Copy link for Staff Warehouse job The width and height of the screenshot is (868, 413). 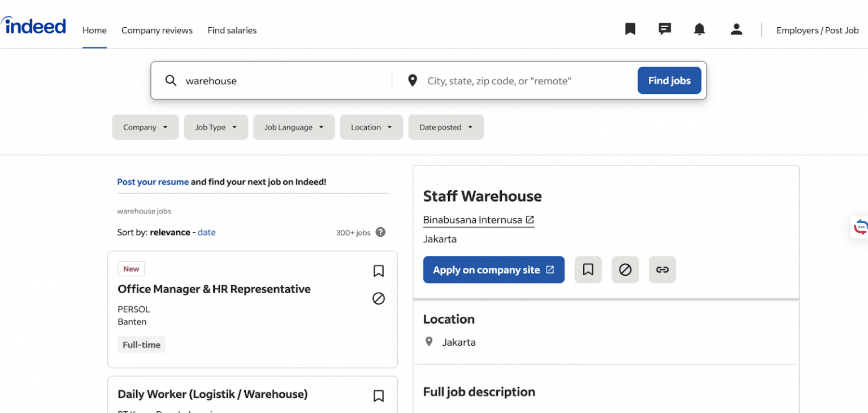(662, 270)
